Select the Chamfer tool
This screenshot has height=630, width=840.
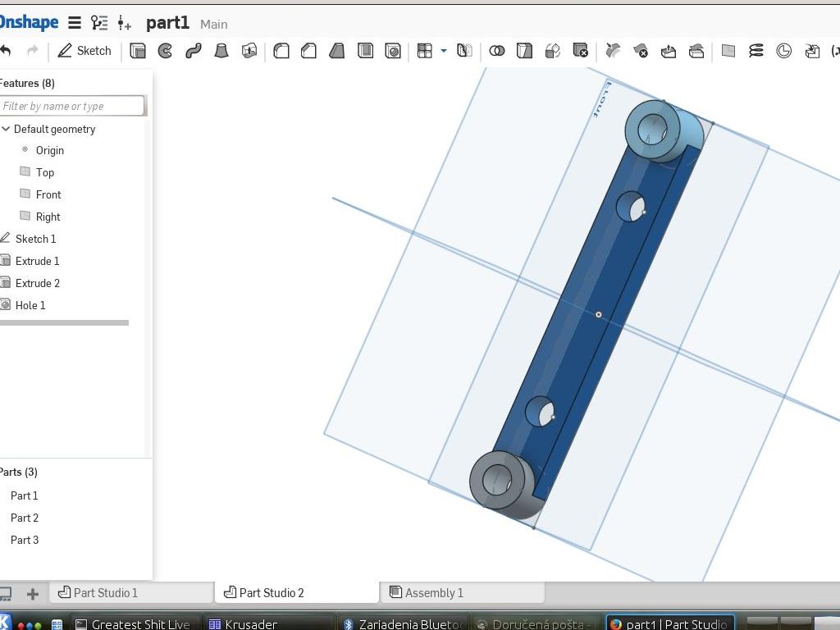point(309,51)
